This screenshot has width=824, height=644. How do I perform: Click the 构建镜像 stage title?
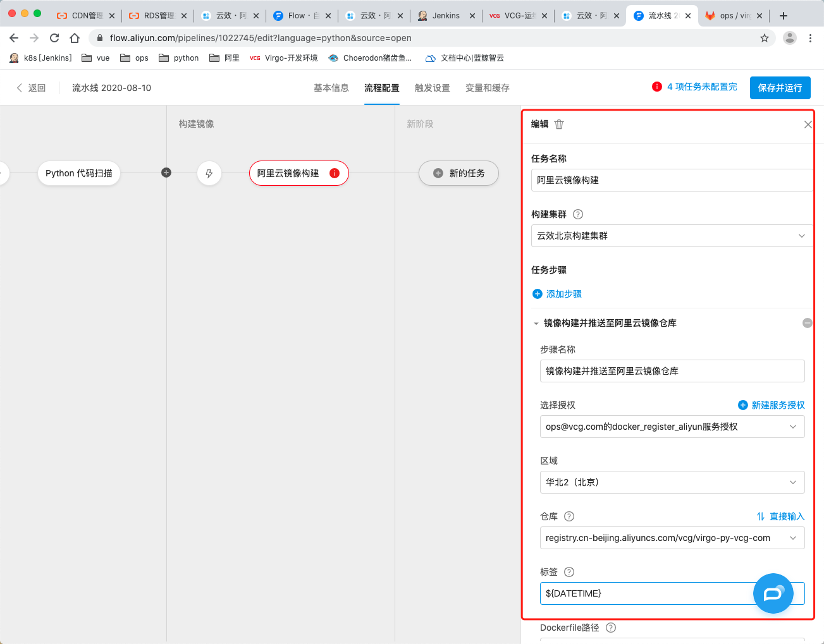point(196,124)
